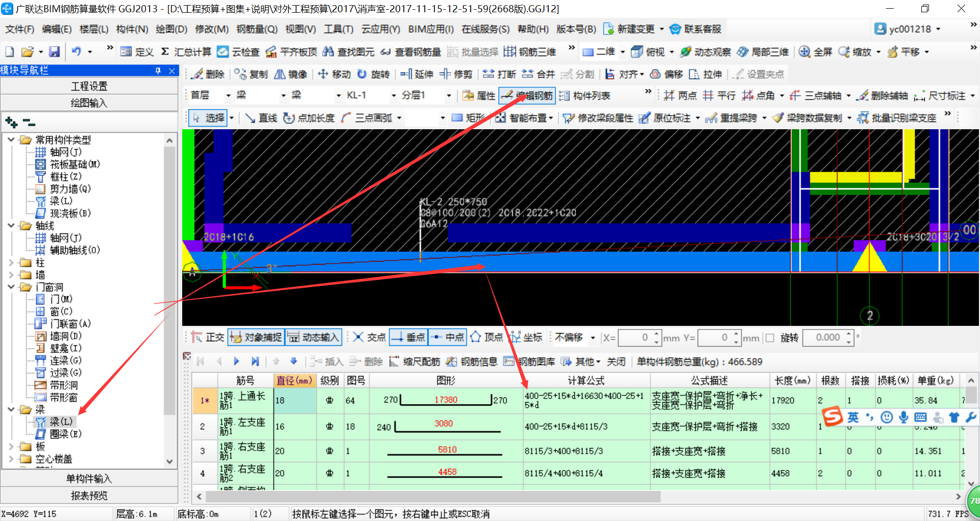This screenshot has width=980, height=521.
Task: Toggle 动态输入 dynamic input
Action: 313,337
